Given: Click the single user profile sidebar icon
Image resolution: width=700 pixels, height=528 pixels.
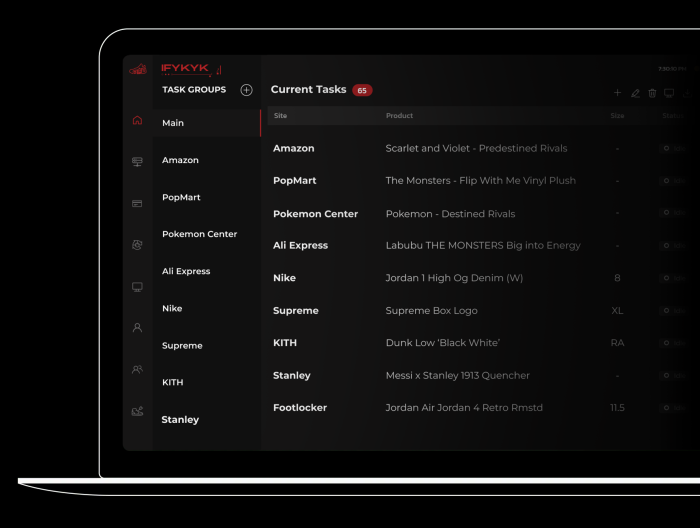Looking at the screenshot, I should (x=137, y=328).
